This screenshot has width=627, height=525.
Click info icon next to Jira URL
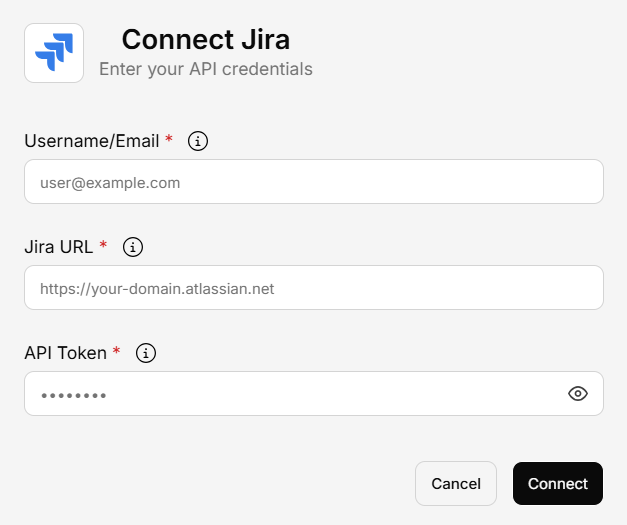134,247
